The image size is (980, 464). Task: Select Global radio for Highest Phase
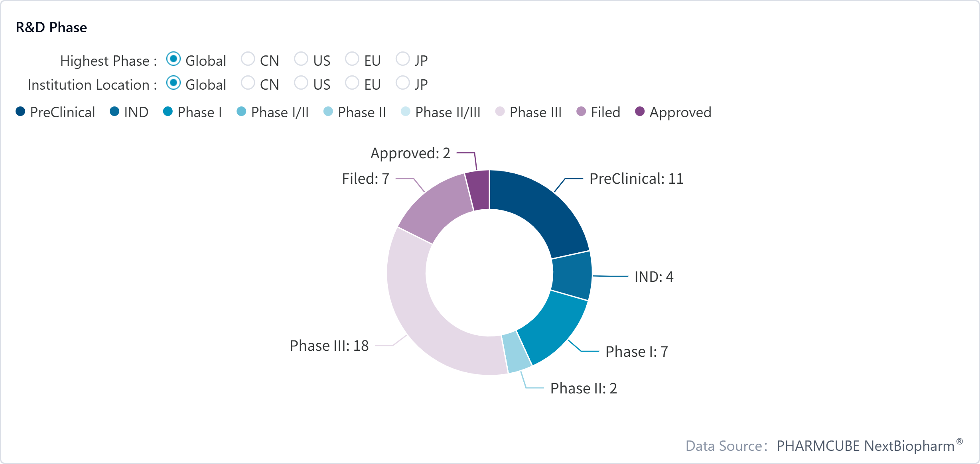(x=174, y=59)
